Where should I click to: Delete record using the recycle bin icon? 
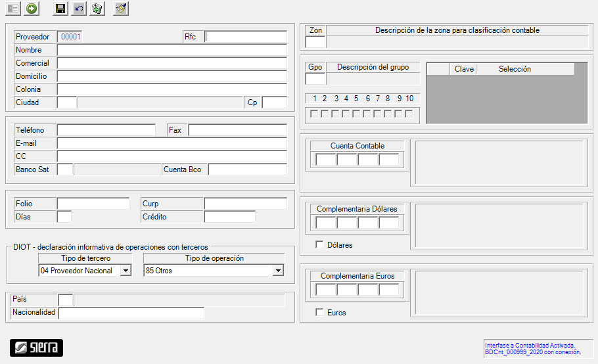(x=97, y=9)
